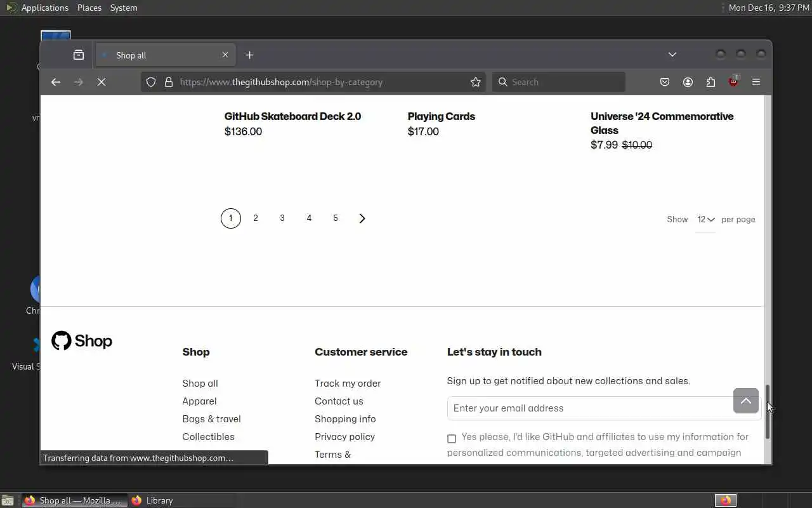
Task: Open Track my order link
Action: pos(348,384)
